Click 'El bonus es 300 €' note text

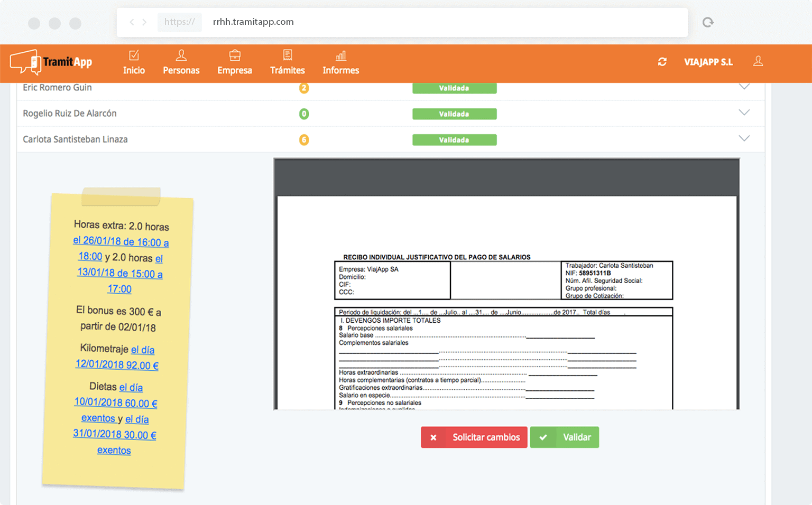pyautogui.click(x=118, y=311)
